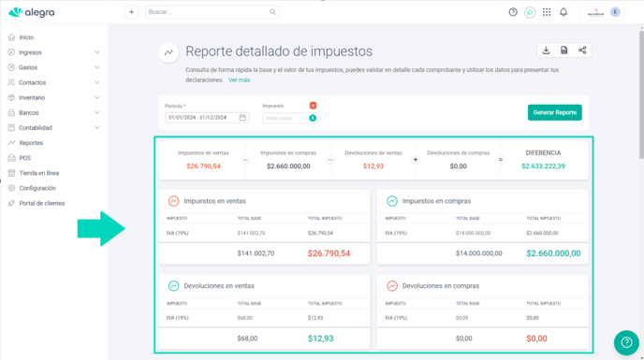
Task: Click the Alegra logo
Action: click(x=31, y=12)
